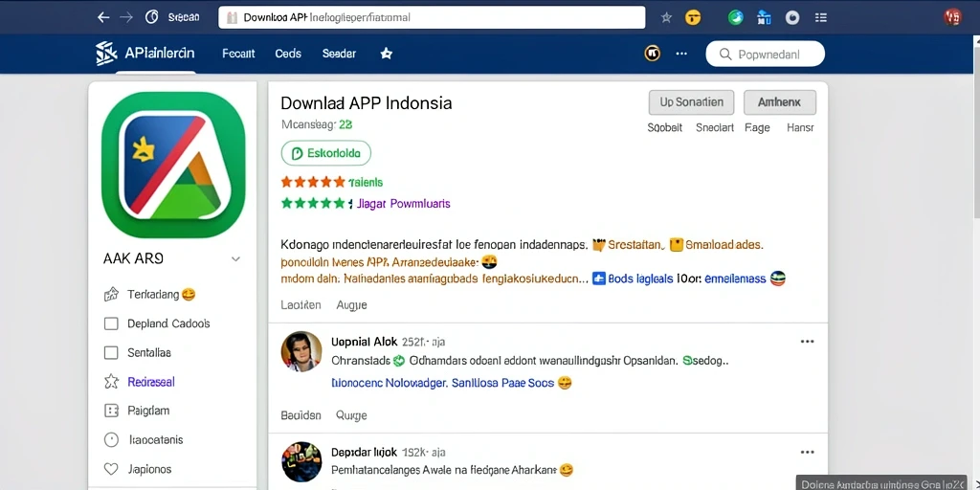Click the Download APP Indonsia title
This screenshot has height=490, width=980.
coord(367,103)
